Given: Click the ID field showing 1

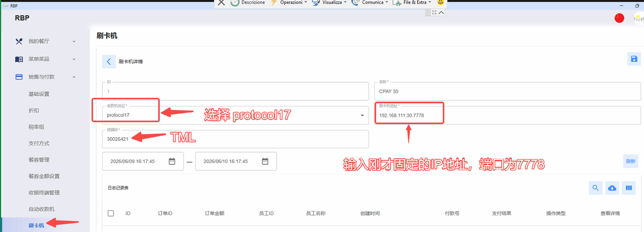Looking at the screenshot, I should [x=235, y=91].
